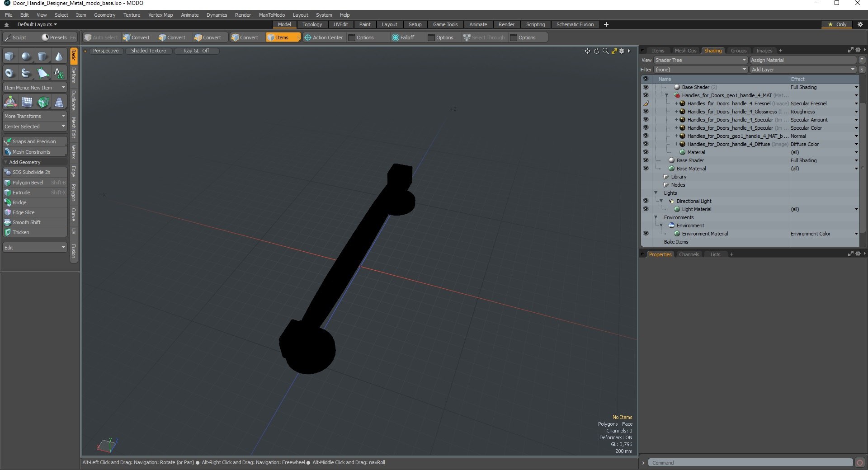Open the Filter (none) dropdown
868x470 pixels.
click(x=700, y=70)
